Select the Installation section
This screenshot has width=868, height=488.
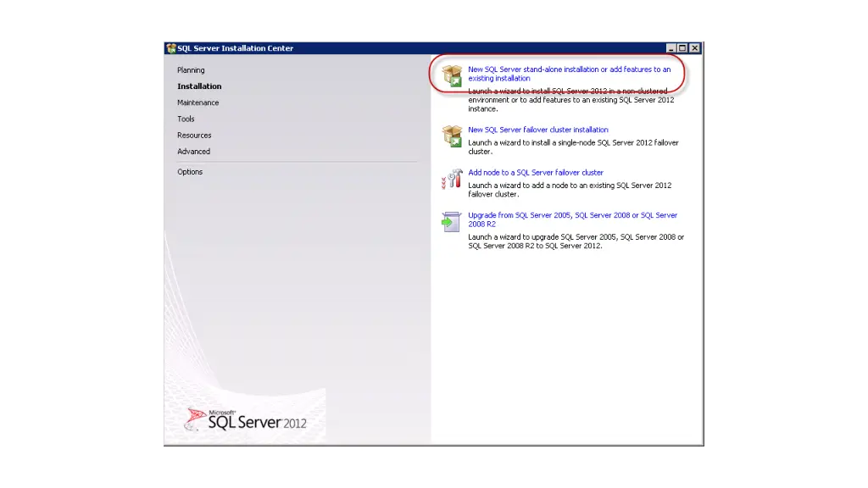199,86
